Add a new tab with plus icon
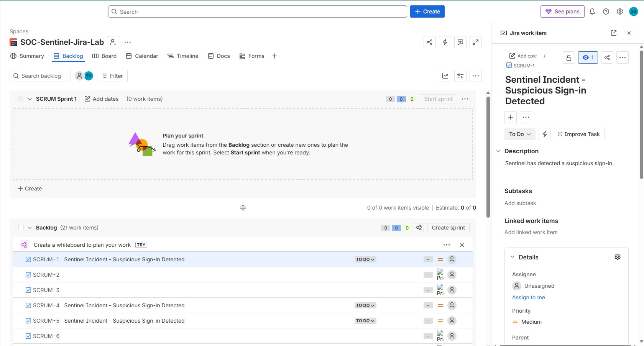Viewport: 644px width, 346px height. (x=274, y=56)
